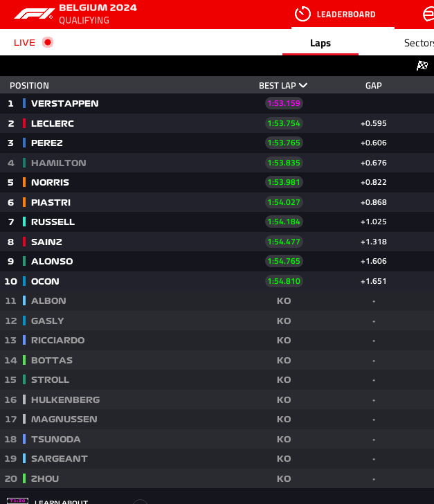Click the +1.025 gap value
The width and height of the screenshot is (434, 504).
coord(374,222)
